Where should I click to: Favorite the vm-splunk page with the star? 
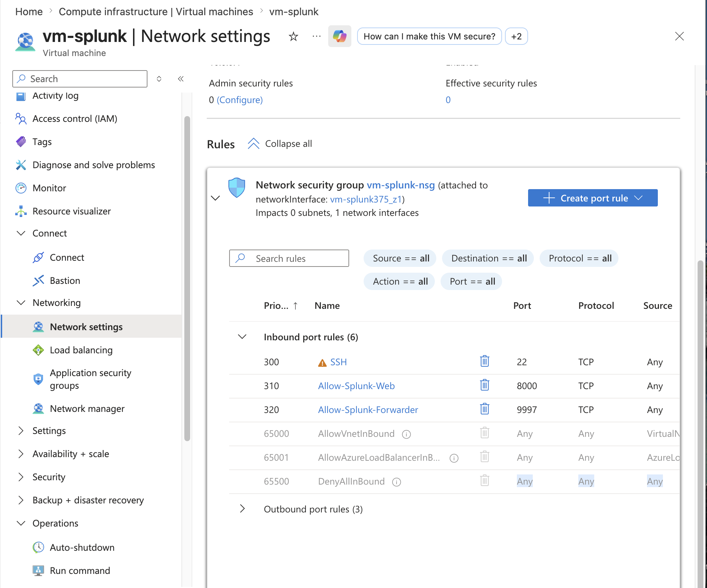click(x=293, y=36)
